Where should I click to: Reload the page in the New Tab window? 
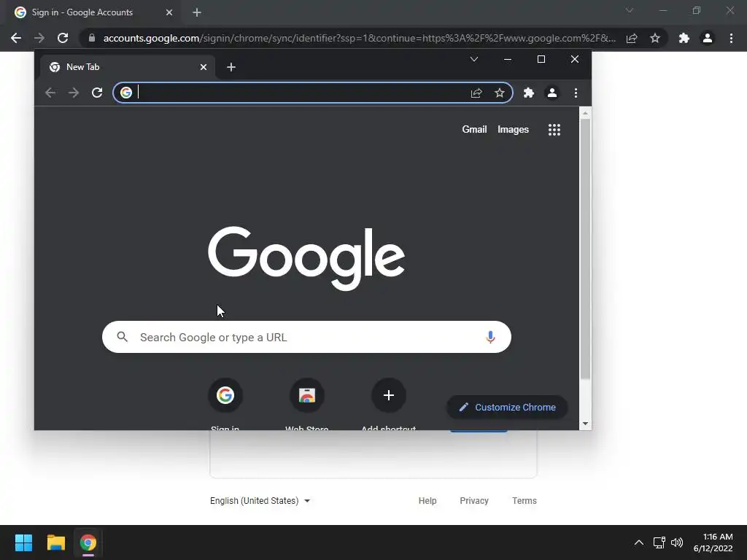tap(97, 93)
